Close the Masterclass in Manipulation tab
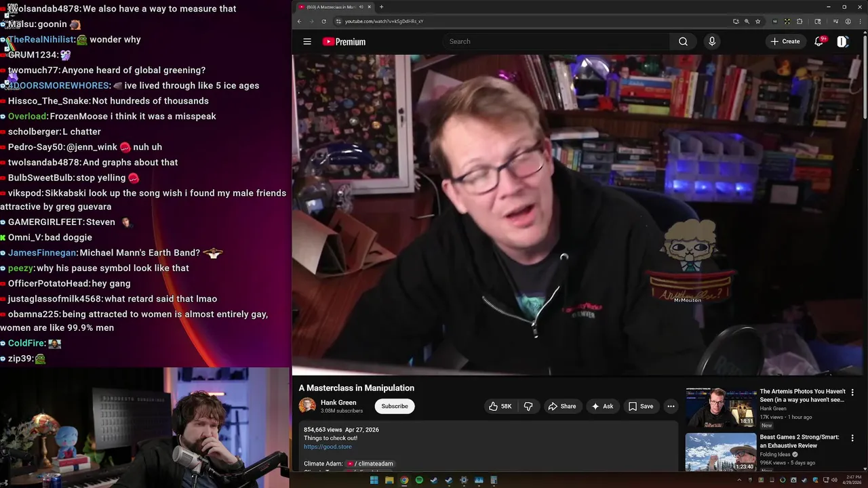Image resolution: width=868 pixels, height=488 pixels. [x=369, y=7]
